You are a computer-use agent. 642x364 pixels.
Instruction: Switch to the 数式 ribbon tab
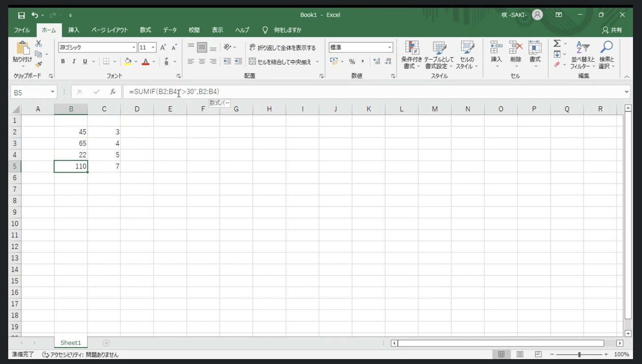point(145,30)
